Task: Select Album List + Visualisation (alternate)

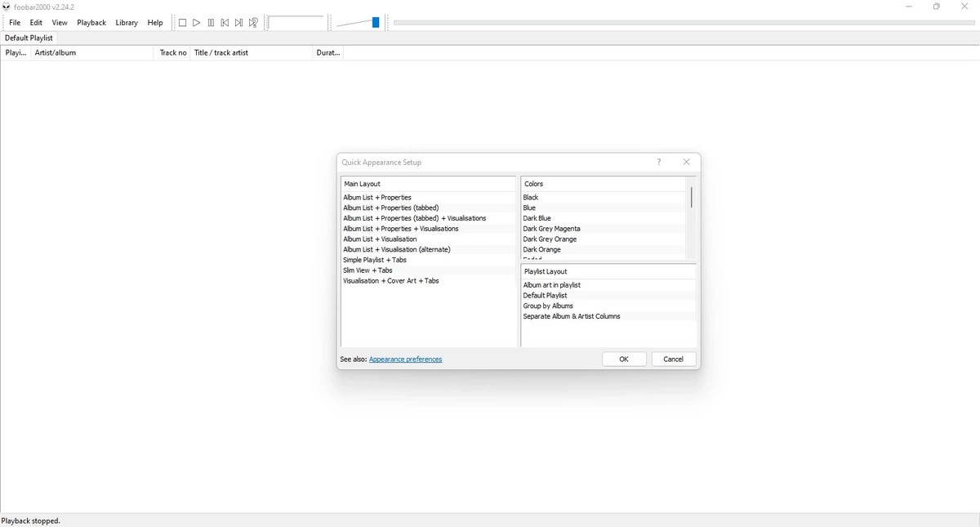Action: [x=429, y=249]
